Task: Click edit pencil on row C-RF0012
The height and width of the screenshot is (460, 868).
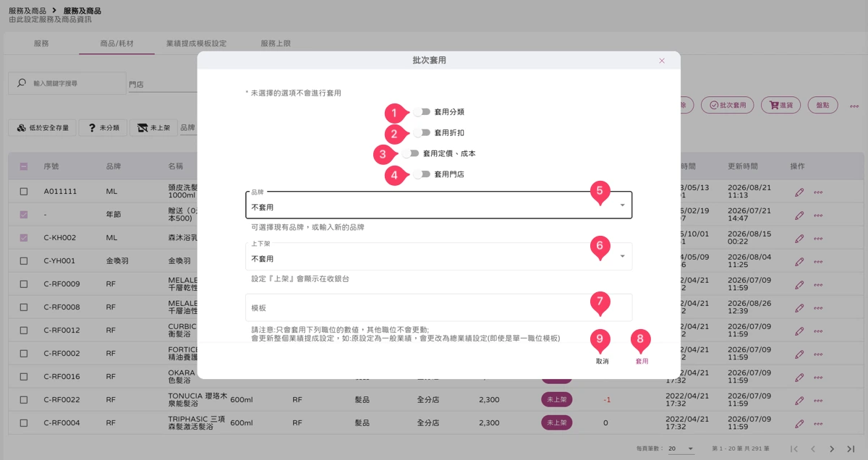Action: (x=799, y=330)
